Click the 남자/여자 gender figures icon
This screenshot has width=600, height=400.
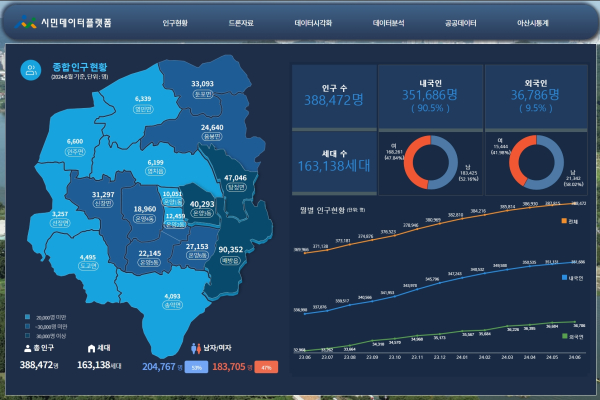coord(196,349)
